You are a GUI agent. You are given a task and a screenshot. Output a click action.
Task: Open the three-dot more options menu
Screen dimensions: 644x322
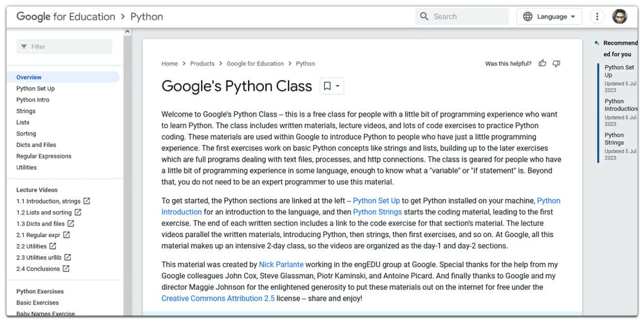coord(597,17)
